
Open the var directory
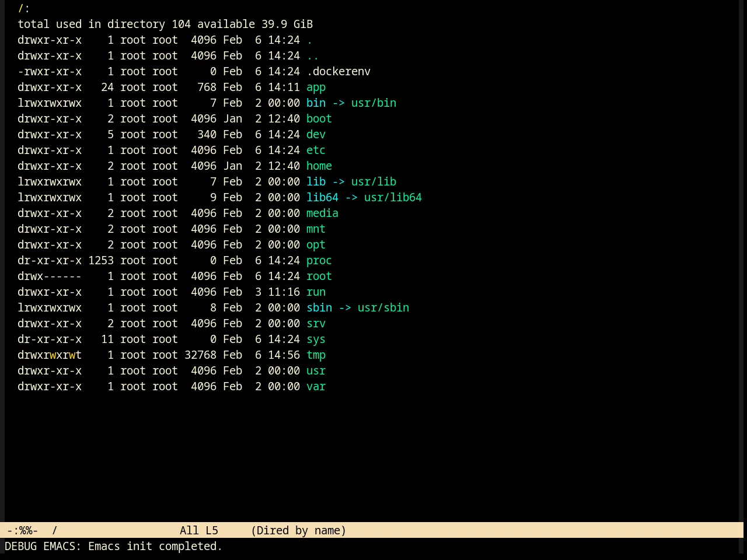click(x=316, y=387)
